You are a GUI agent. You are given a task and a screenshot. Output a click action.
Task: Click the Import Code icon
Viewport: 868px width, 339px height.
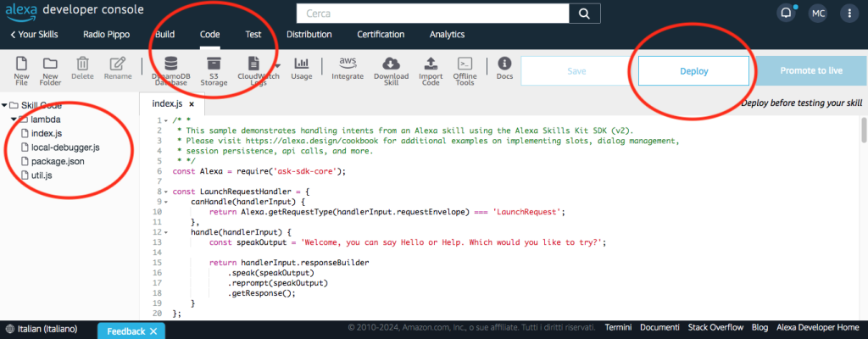pos(431,64)
